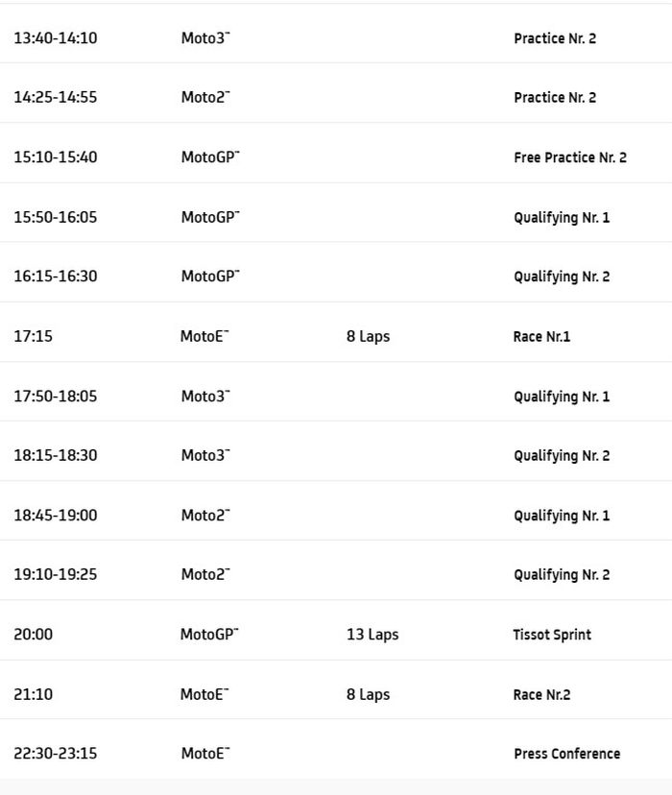Click MotoGP Qualifying Nr. 2 at 16:15
672x795 pixels.
(x=561, y=277)
